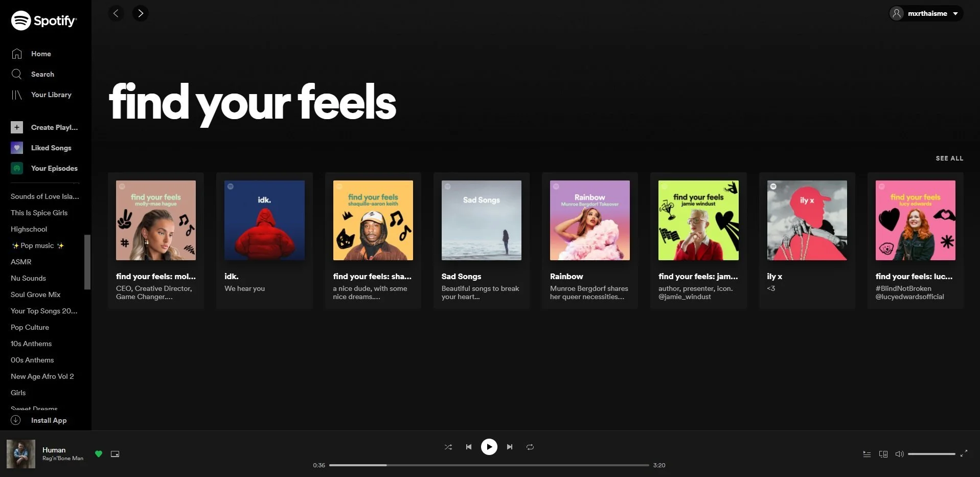Click the user profile avatar icon
The image size is (980, 477).
point(897,13)
